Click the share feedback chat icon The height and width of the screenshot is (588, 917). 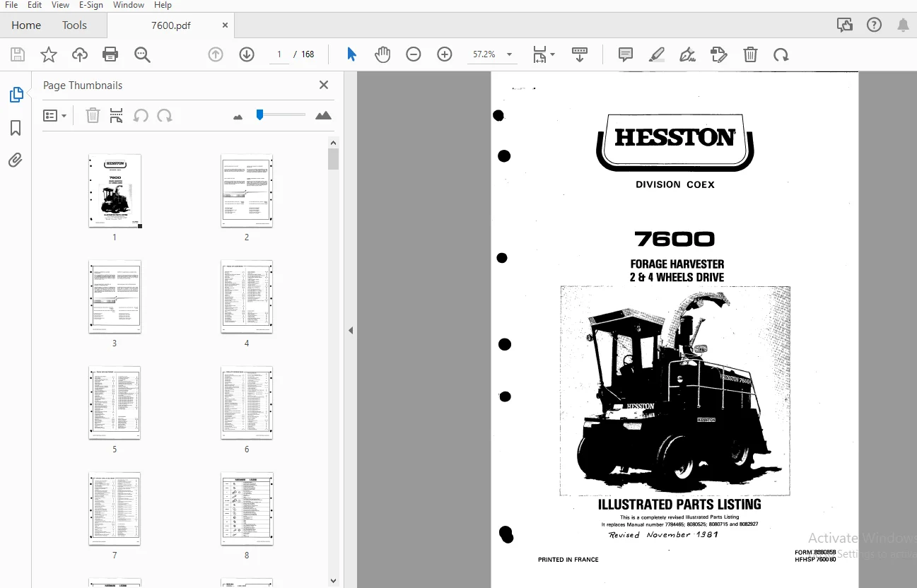pos(844,25)
